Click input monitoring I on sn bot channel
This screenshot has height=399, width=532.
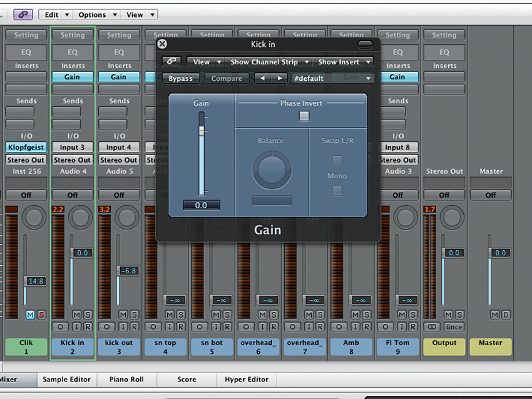pyautogui.click(x=216, y=327)
